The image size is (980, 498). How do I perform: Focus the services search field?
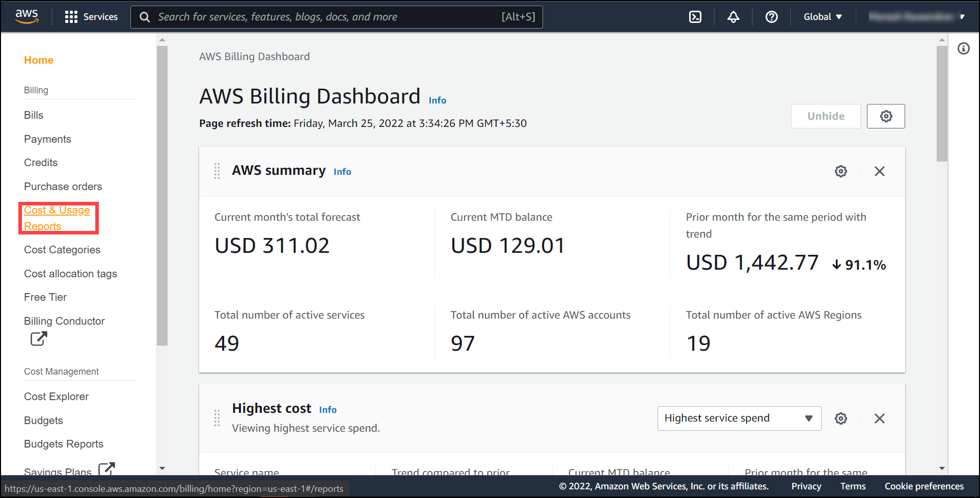coord(336,17)
